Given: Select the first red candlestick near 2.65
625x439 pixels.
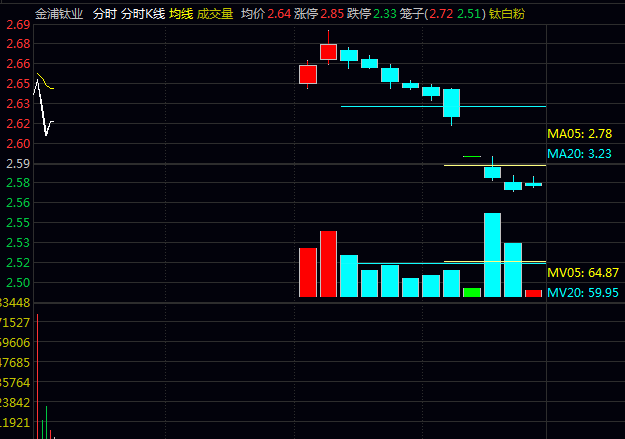Looking at the screenshot, I should point(308,75).
